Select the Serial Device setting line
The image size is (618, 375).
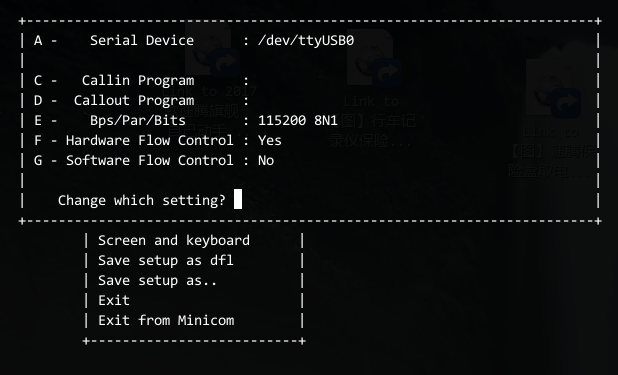coord(194,41)
